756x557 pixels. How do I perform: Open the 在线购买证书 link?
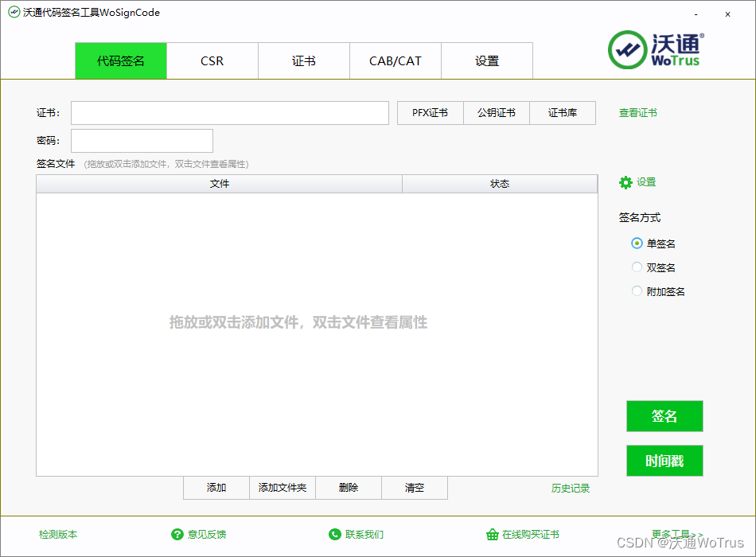[x=530, y=535]
